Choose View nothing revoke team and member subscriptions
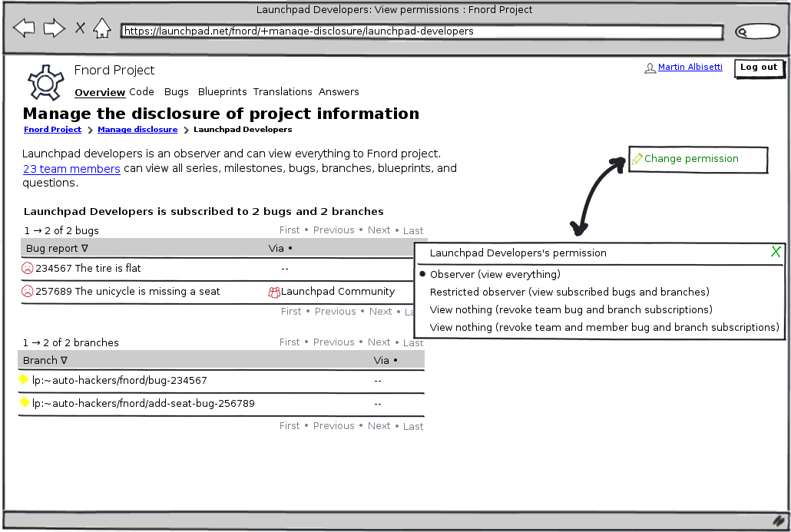Screen dimensions: 791x532 [x=604, y=327]
